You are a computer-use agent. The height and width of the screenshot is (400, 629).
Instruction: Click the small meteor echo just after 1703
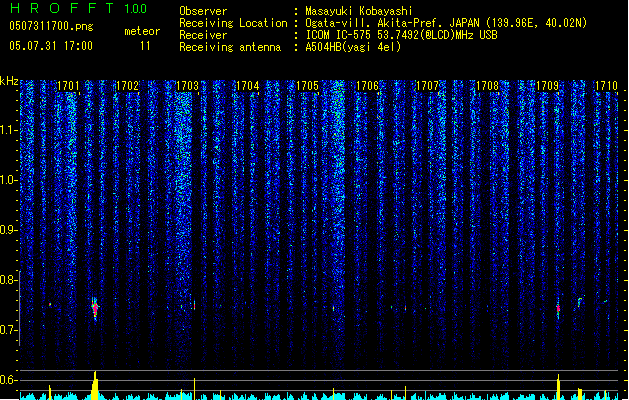195,305
